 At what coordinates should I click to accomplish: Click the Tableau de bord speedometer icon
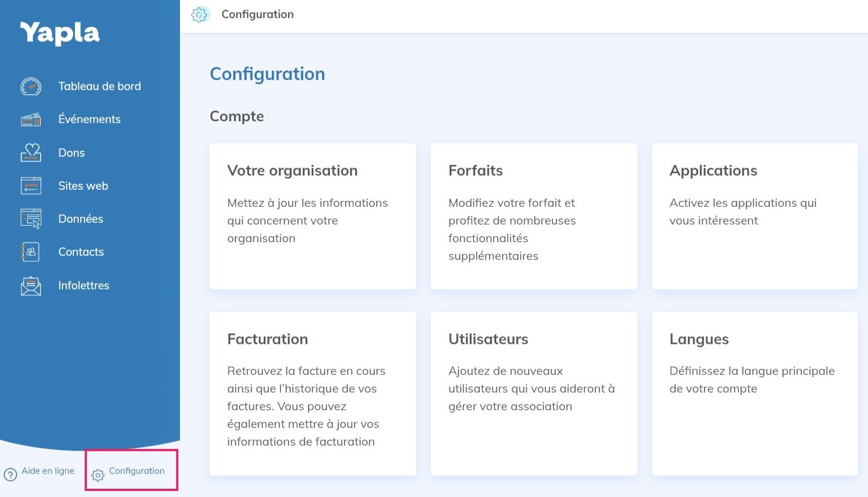point(31,86)
